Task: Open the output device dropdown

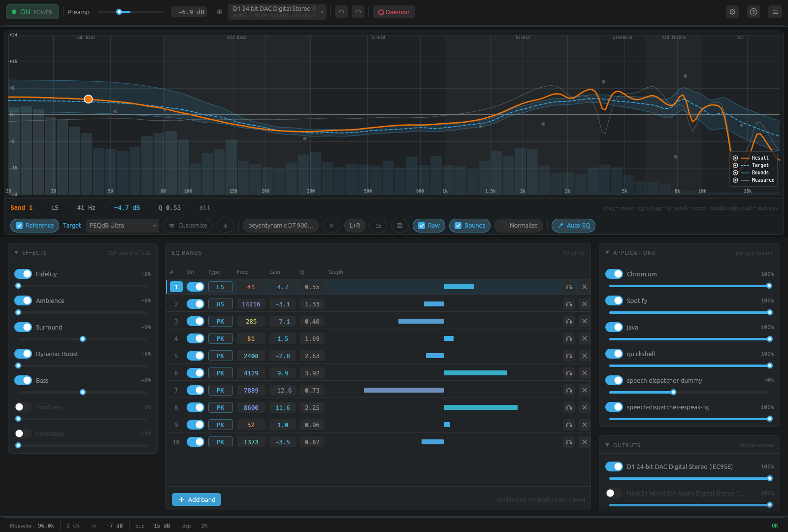Action: click(277, 12)
